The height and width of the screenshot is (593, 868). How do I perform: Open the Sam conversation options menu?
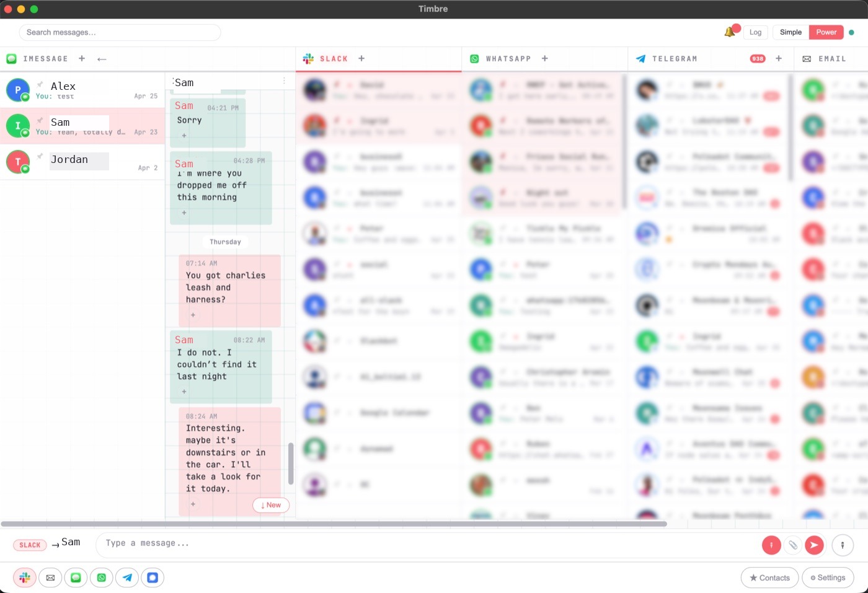[284, 81]
